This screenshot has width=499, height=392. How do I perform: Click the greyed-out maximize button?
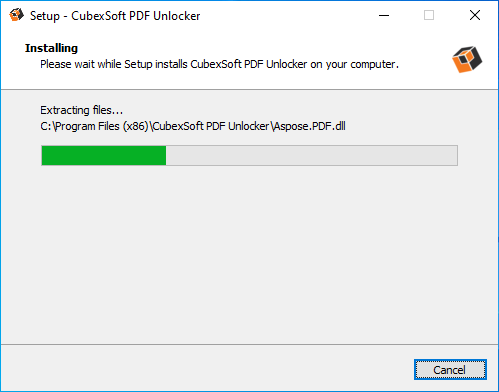pos(429,15)
